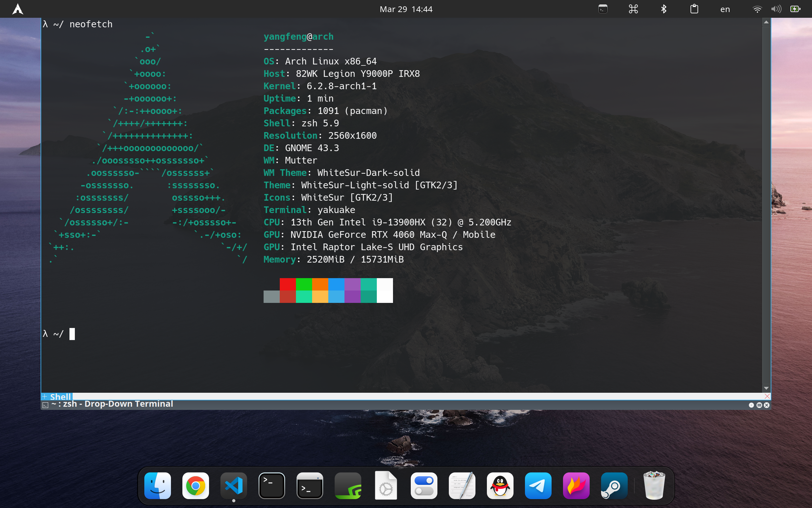The width and height of the screenshot is (812, 508).
Task: Click the keep-open dot button in title bar
Action: click(x=752, y=405)
